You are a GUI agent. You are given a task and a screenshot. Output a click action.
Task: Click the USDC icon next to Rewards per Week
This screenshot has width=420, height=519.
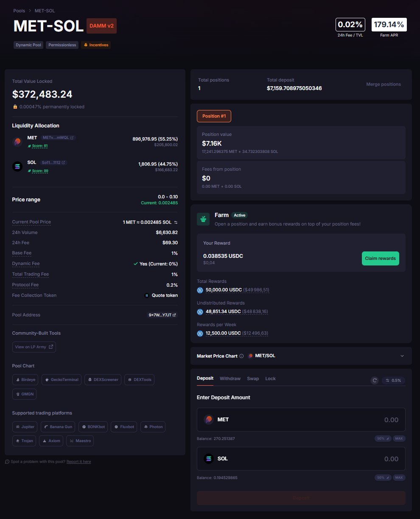point(200,333)
